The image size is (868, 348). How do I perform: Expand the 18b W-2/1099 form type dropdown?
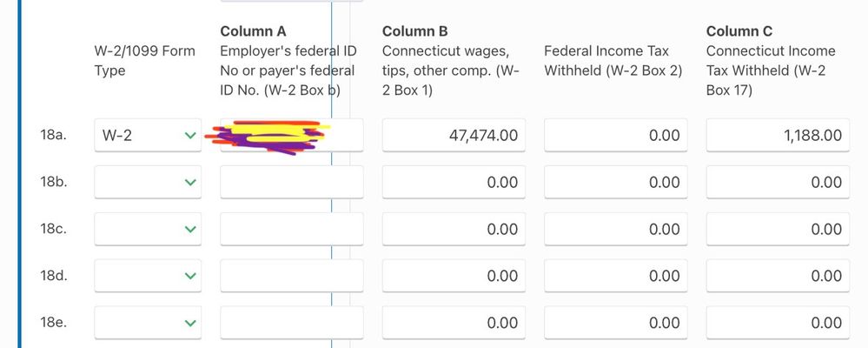pyautogui.click(x=148, y=183)
